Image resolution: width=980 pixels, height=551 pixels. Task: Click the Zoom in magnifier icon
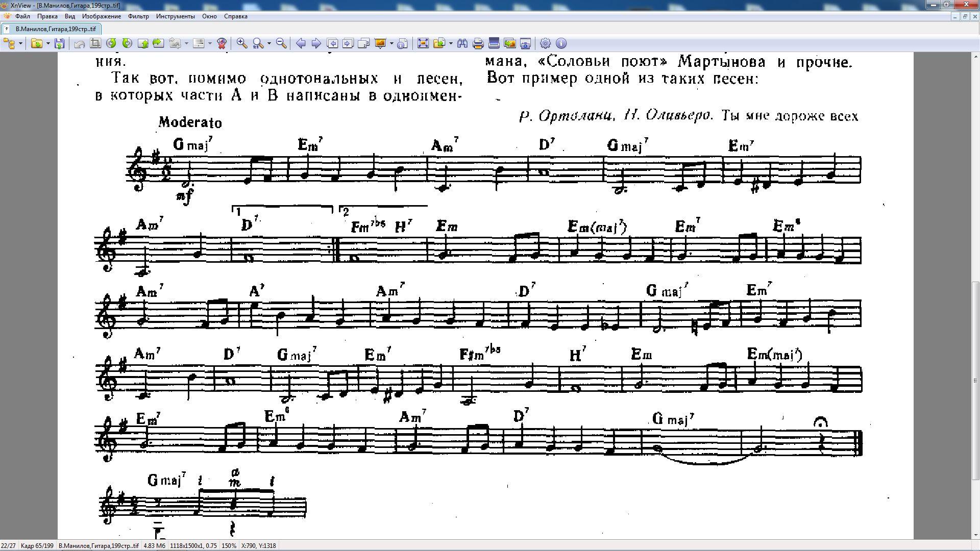[x=242, y=43]
